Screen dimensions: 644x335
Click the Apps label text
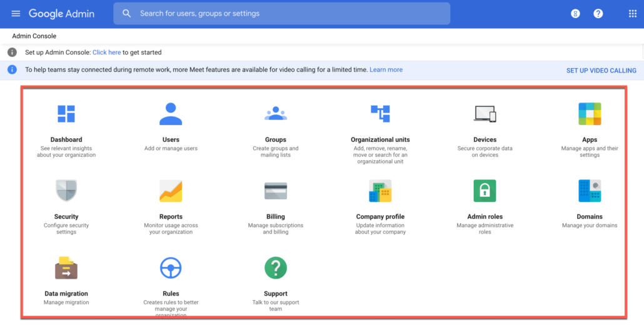(590, 139)
